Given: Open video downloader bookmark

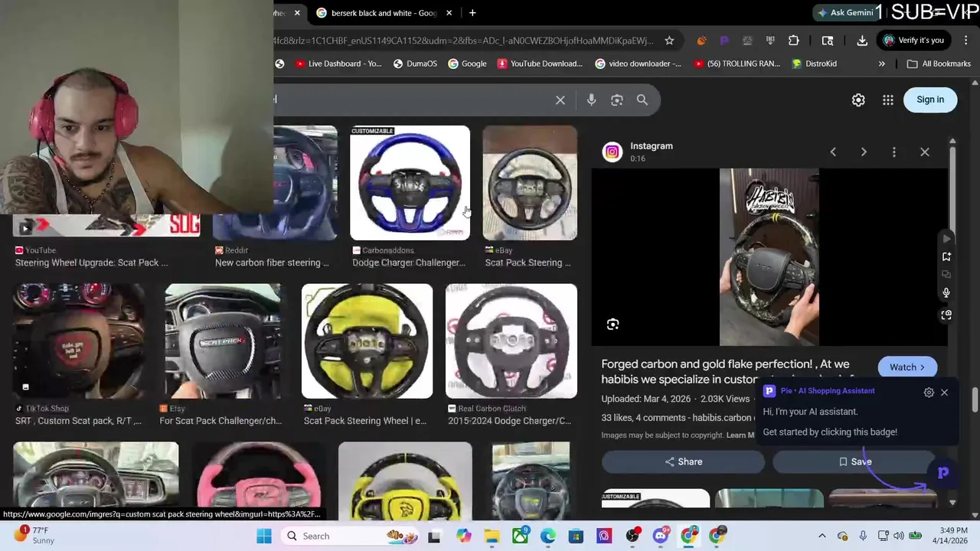Looking at the screenshot, I should click(x=638, y=64).
